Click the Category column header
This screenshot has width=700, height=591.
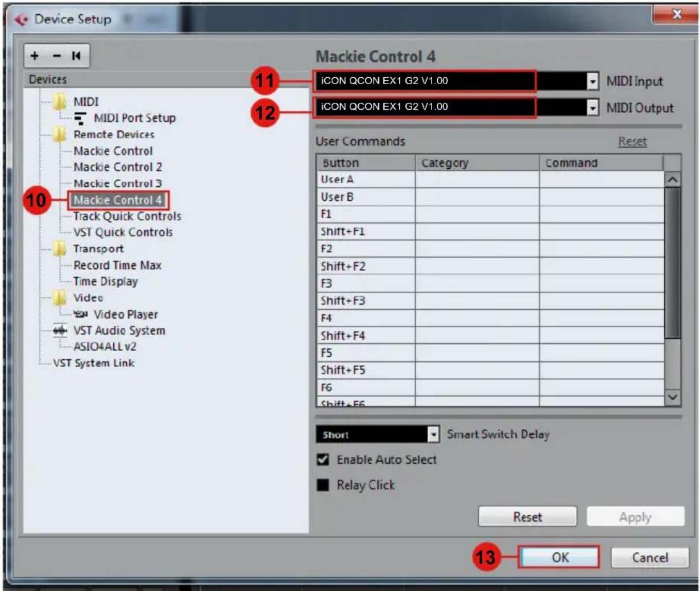477,163
